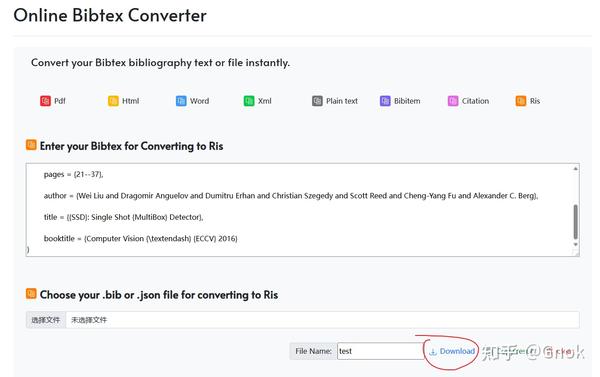
Task: Switch to Bibitem output label
Action: pyautogui.click(x=407, y=101)
